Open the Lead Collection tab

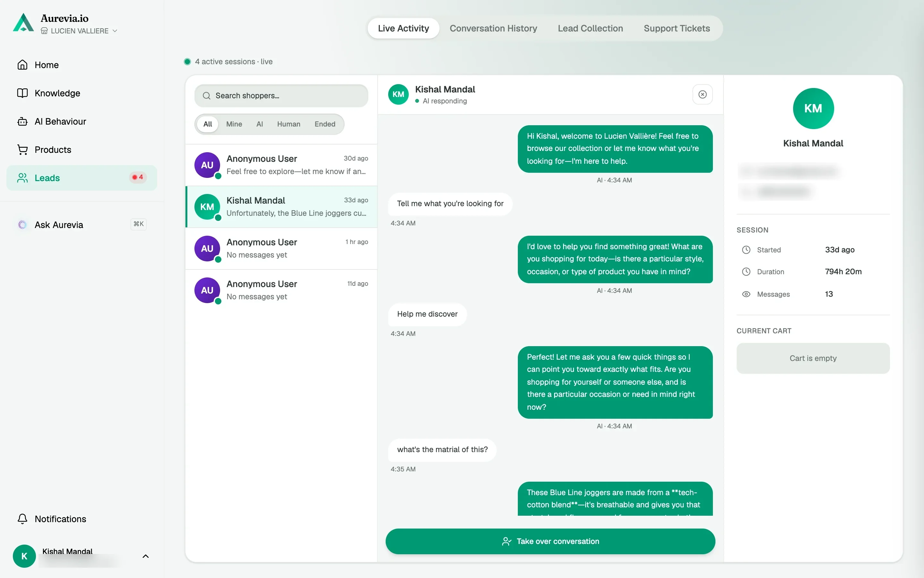pos(590,28)
